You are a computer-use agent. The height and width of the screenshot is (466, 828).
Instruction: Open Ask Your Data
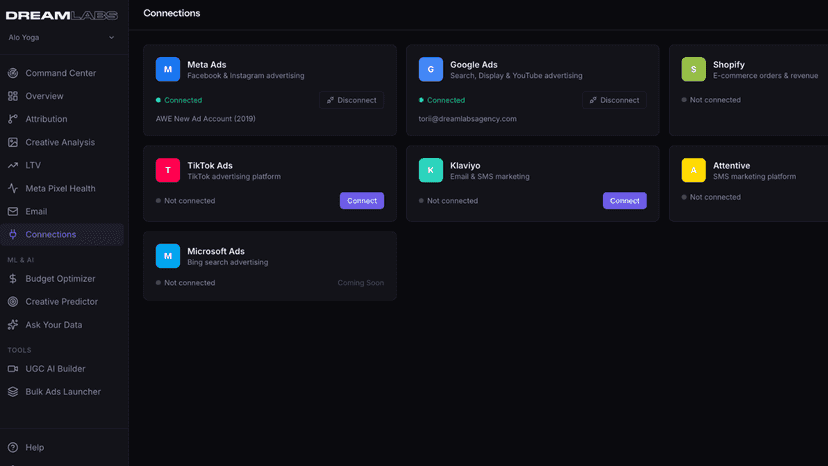62,325
